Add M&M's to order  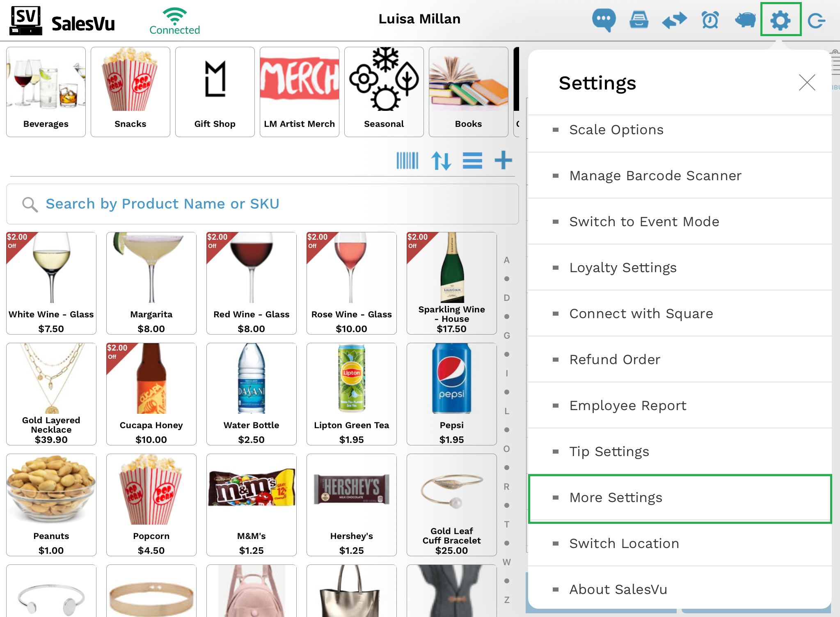[x=252, y=505]
